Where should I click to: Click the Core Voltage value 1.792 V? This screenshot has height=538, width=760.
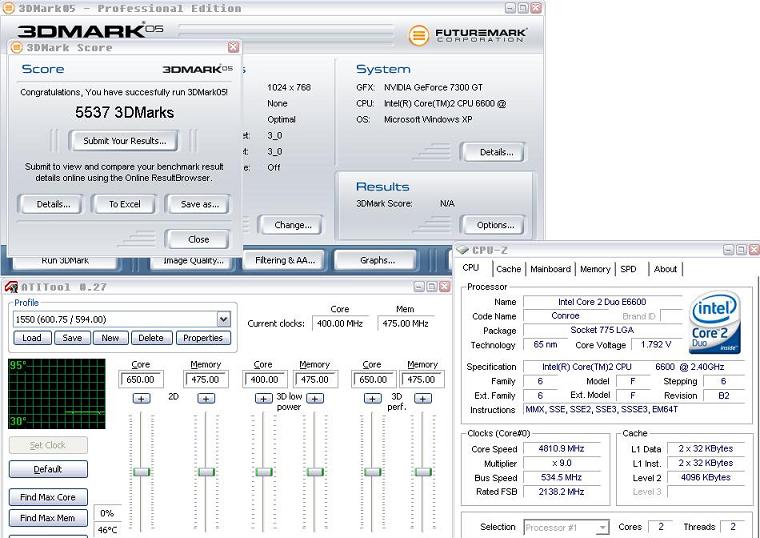tap(656, 344)
